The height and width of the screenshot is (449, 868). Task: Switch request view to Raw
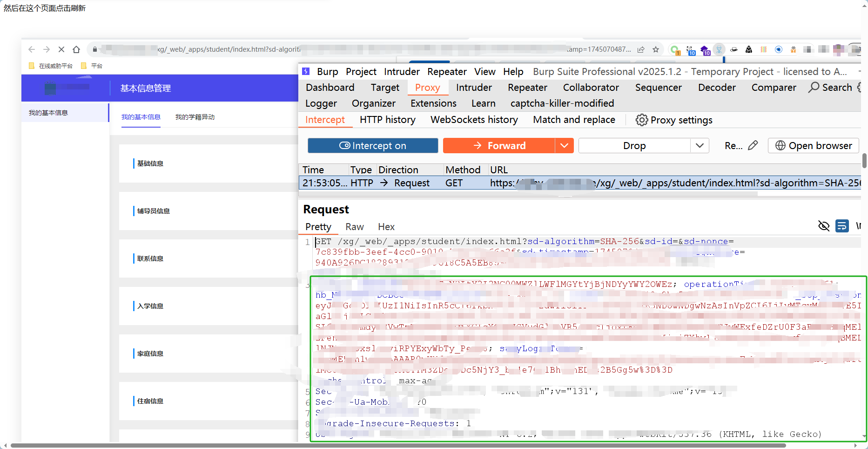[355, 227]
